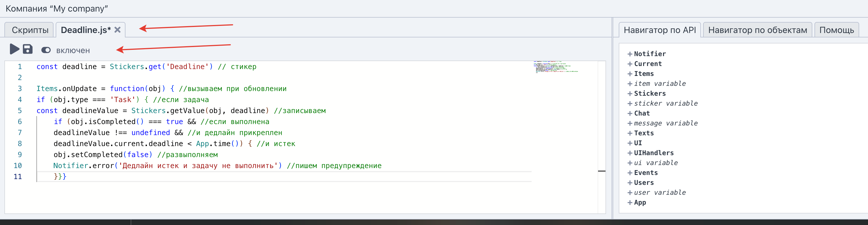Expand the Items node plus icon
868x225 pixels.
pyautogui.click(x=629, y=74)
